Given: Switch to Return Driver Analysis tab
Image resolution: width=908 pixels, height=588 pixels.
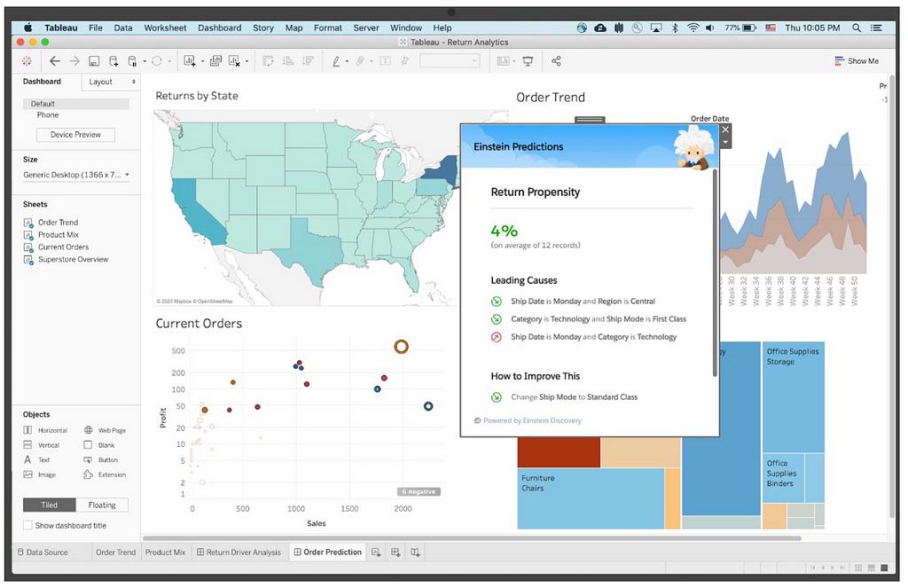Looking at the screenshot, I should pos(238,553).
